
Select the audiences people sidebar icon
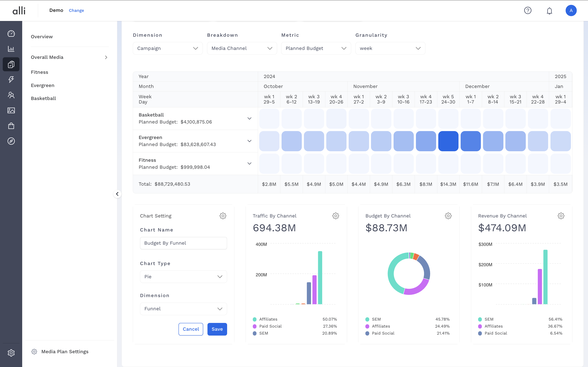coord(11,95)
